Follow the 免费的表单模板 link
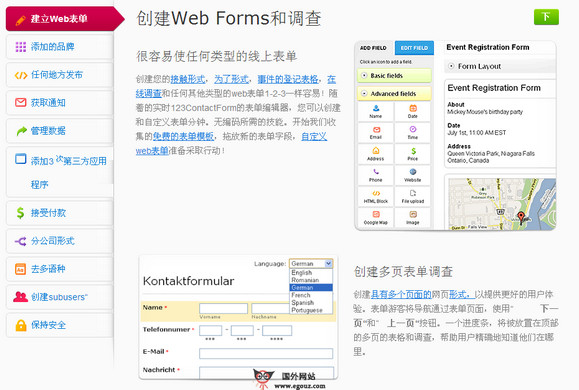579x390 pixels. point(183,136)
